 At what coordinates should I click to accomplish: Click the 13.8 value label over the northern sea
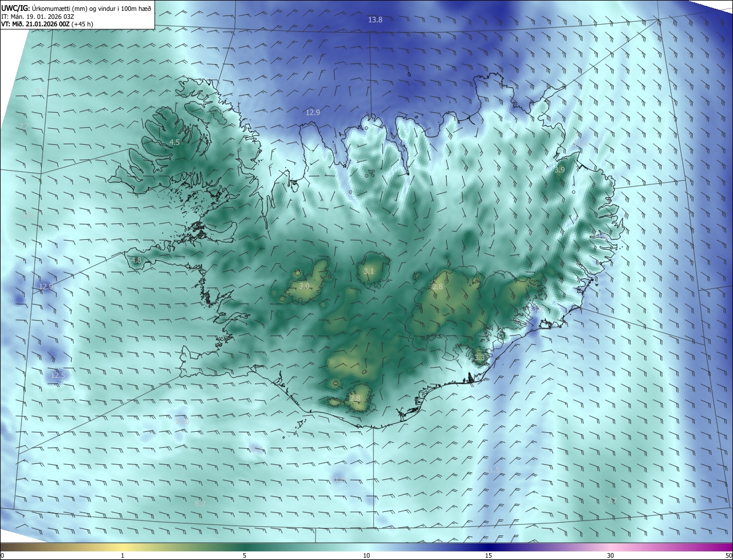(x=375, y=19)
